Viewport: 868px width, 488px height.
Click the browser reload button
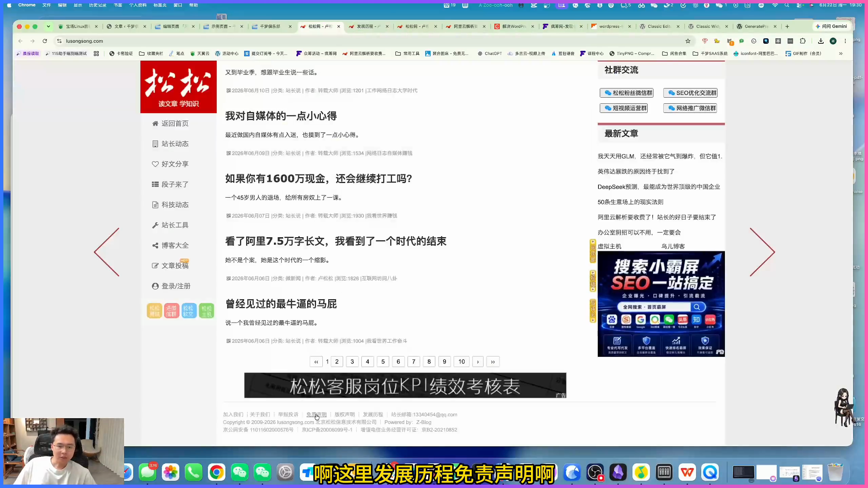coord(45,41)
